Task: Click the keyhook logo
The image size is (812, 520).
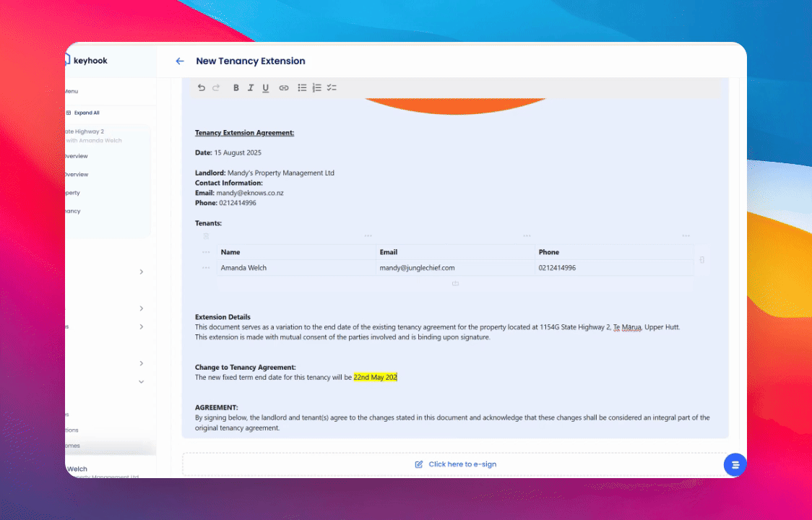Action: point(87,61)
